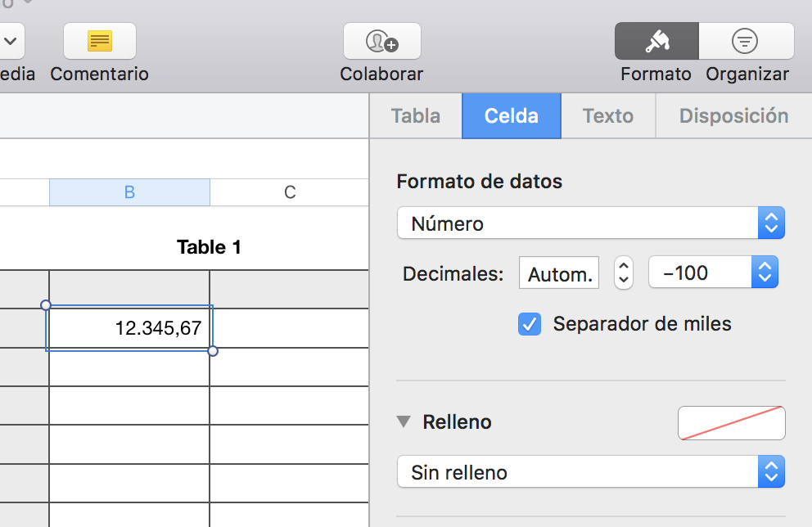Click the Comentario sticky note icon
Viewport: 812px width, 527px height.
tap(100, 41)
